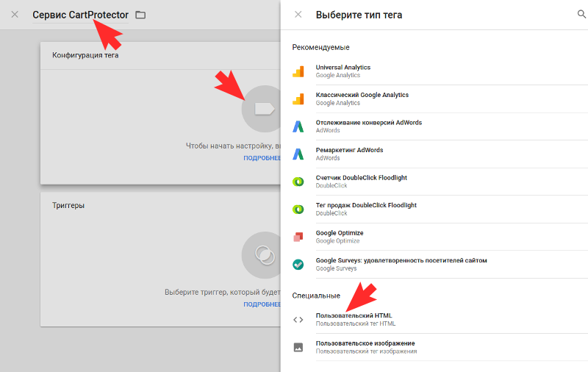588x372 pixels.
Task: Click Тег продаж DoubleClick Floodlight icon
Action: pyautogui.click(x=298, y=209)
